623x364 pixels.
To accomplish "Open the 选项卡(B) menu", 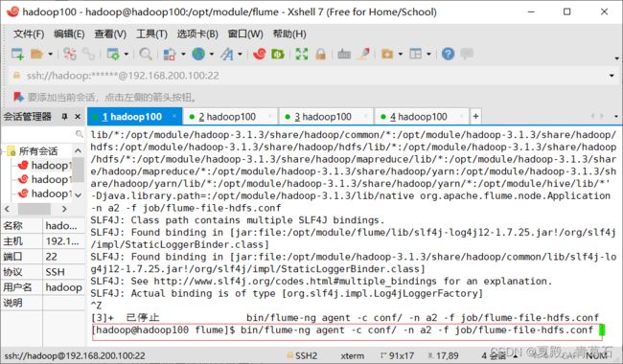I will click(197, 34).
